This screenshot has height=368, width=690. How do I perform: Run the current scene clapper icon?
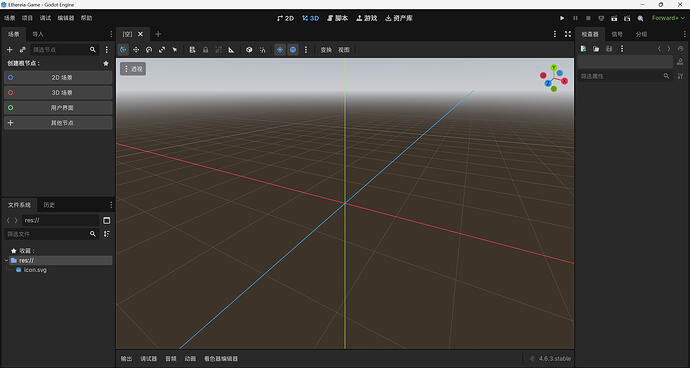(614, 18)
